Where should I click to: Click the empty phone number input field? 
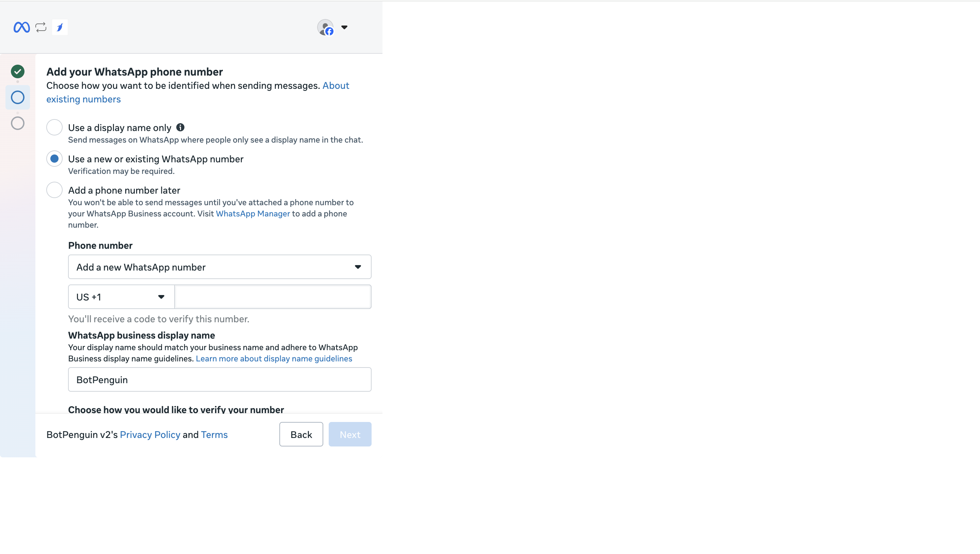pos(272,297)
